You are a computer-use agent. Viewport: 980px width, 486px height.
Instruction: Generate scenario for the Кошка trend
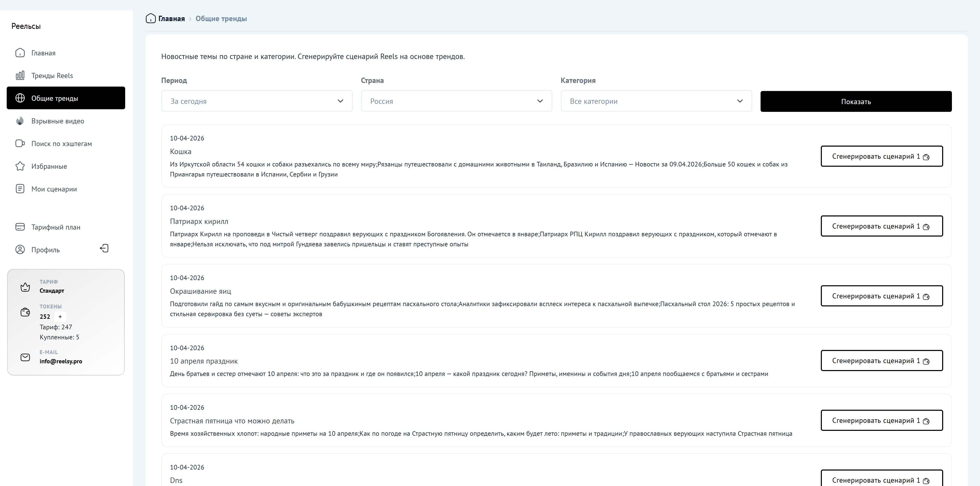(x=881, y=156)
